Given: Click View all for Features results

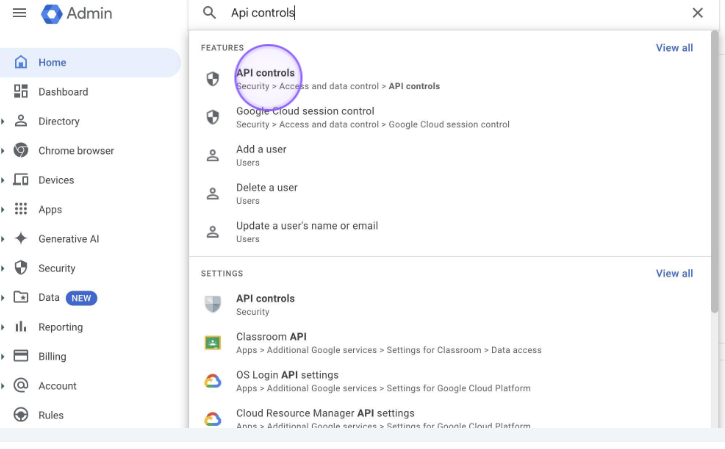Looking at the screenshot, I should click(674, 48).
